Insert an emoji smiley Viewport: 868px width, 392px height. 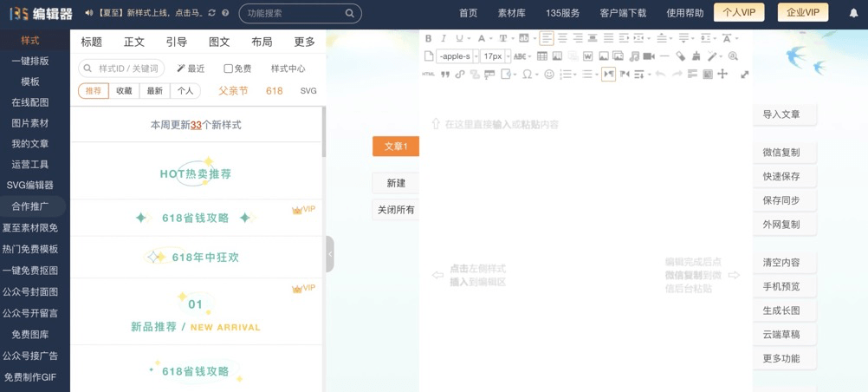coord(549,75)
